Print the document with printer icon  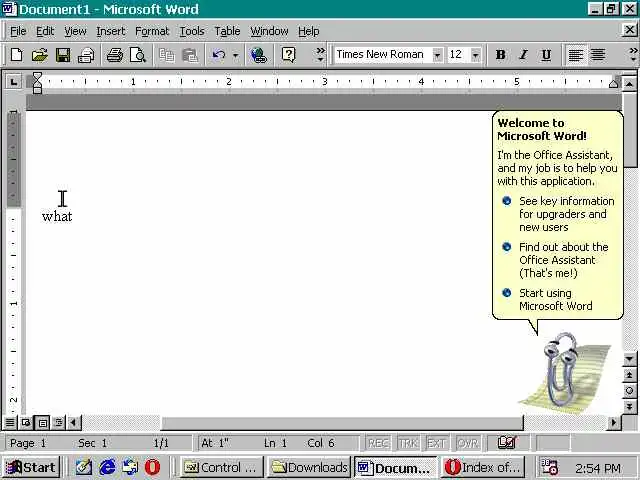pyautogui.click(x=115, y=55)
